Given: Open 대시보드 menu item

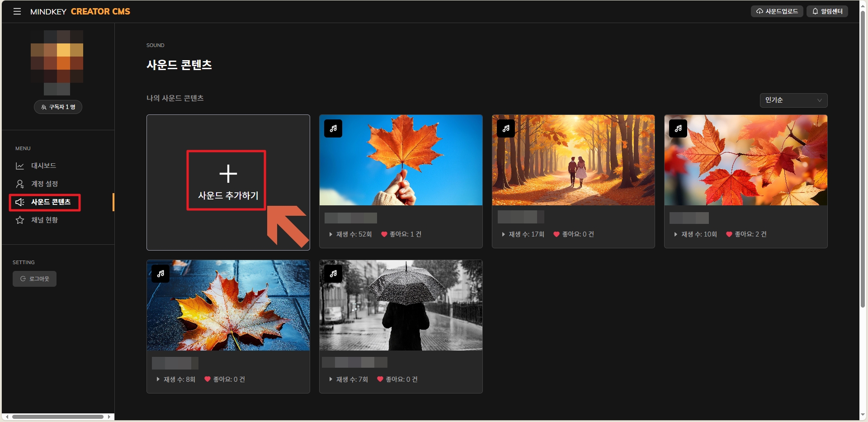Looking at the screenshot, I should click(43, 166).
